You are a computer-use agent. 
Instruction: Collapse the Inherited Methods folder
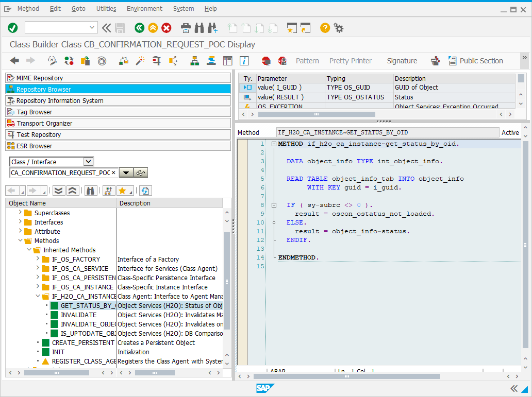point(29,250)
